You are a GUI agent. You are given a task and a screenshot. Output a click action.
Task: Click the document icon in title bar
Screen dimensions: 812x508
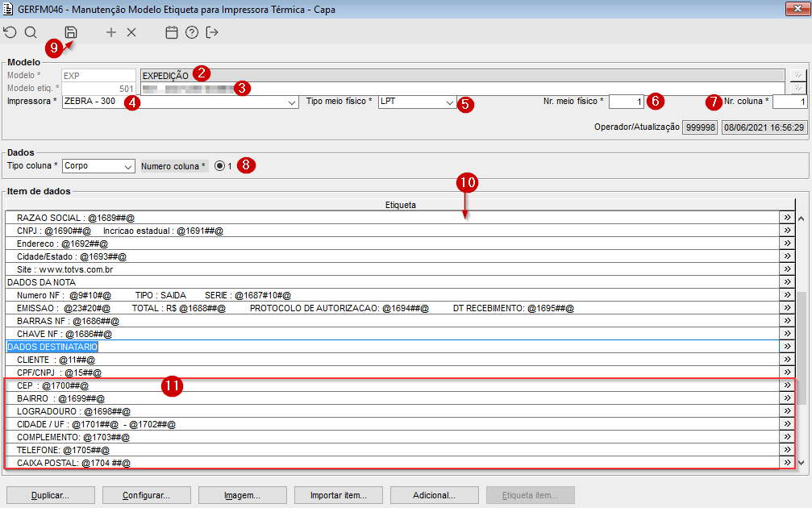(x=8, y=9)
